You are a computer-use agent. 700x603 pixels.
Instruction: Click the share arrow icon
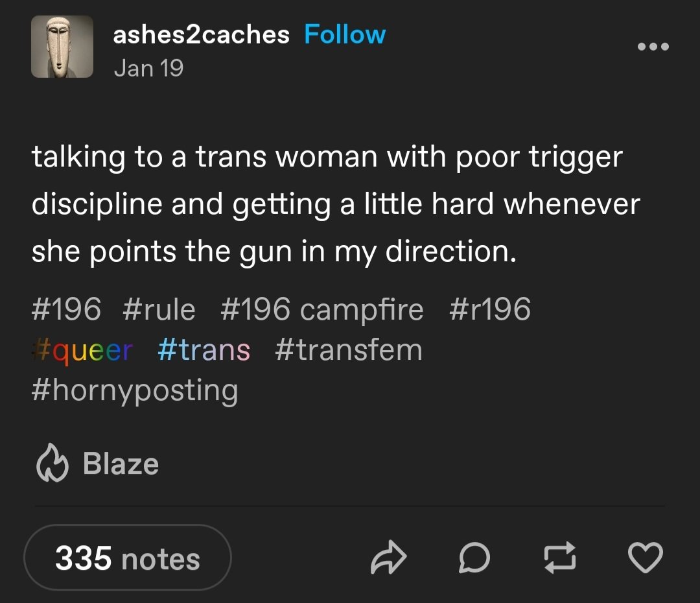tap(388, 557)
